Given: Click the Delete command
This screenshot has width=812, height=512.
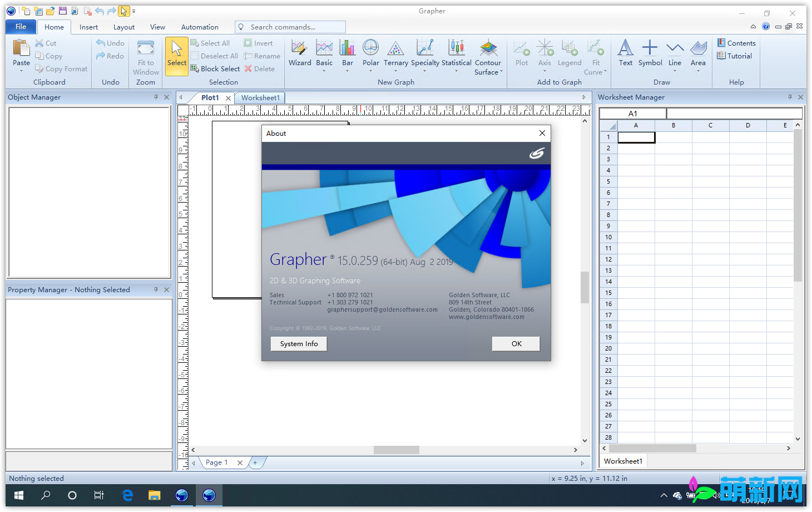Looking at the screenshot, I should [x=260, y=68].
